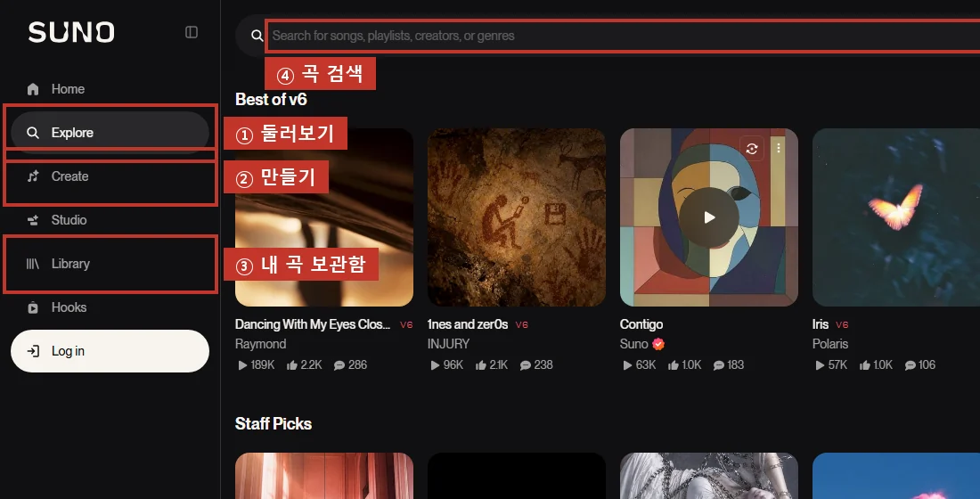Image resolution: width=980 pixels, height=499 pixels.
Task: Open the 1nes and zer0s cover art
Action: pyautogui.click(x=516, y=217)
